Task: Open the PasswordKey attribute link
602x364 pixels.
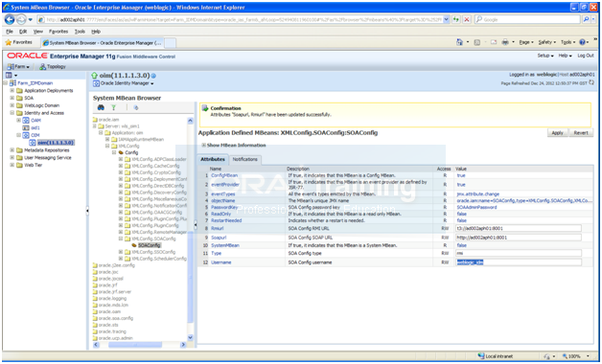Action: point(224,207)
